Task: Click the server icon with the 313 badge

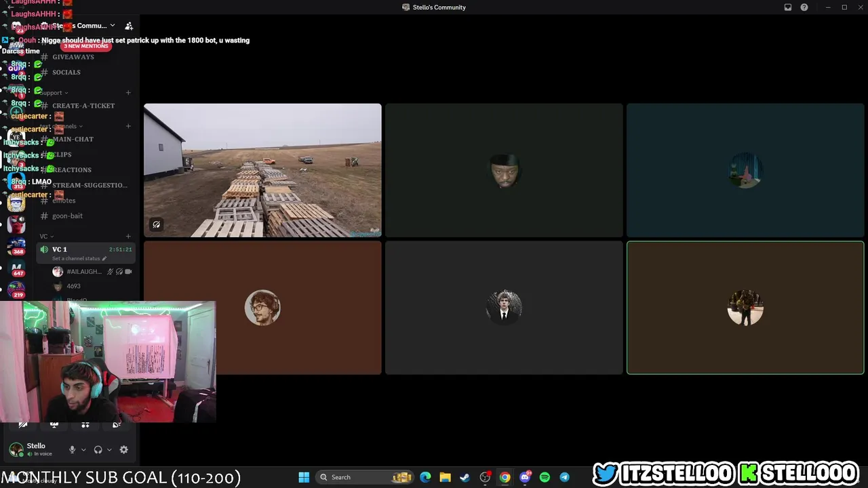Action: click(17, 182)
